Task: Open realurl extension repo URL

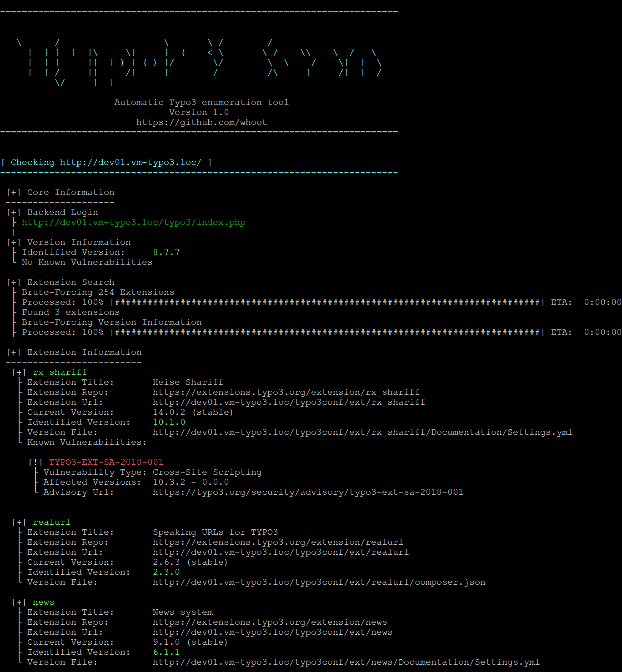Action: click(x=278, y=542)
